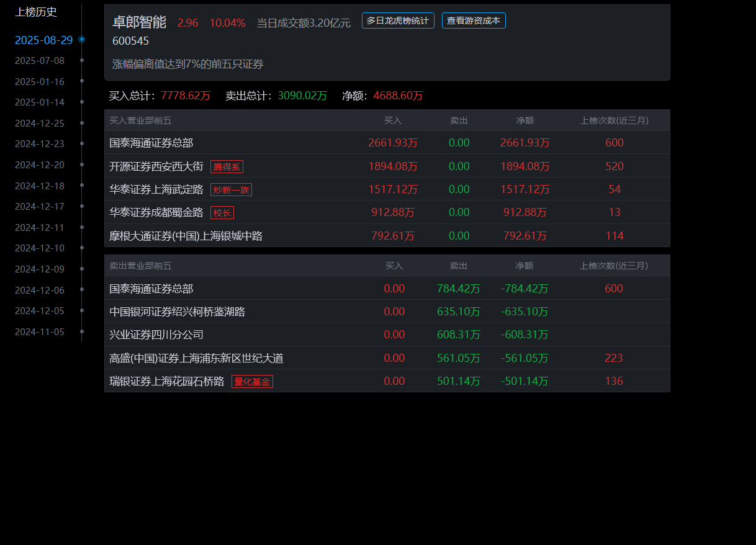
Task: Click the 1517.12万 buy amount cell
Action: pos(393,189)
